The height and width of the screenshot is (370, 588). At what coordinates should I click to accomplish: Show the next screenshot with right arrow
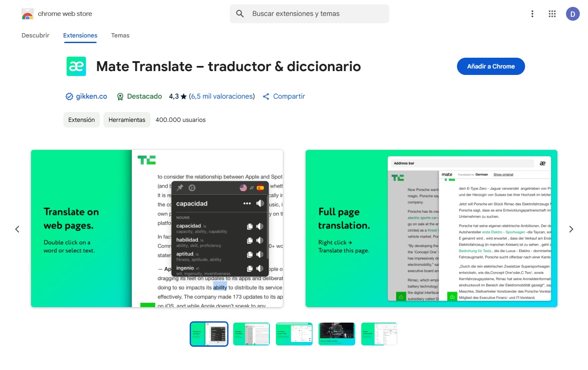[571, 229]
